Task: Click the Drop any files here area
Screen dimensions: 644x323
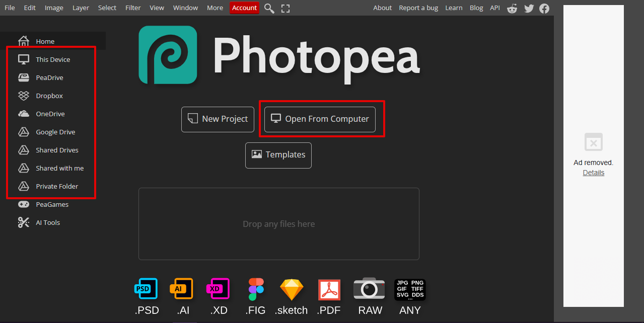Action: [279, 224]
